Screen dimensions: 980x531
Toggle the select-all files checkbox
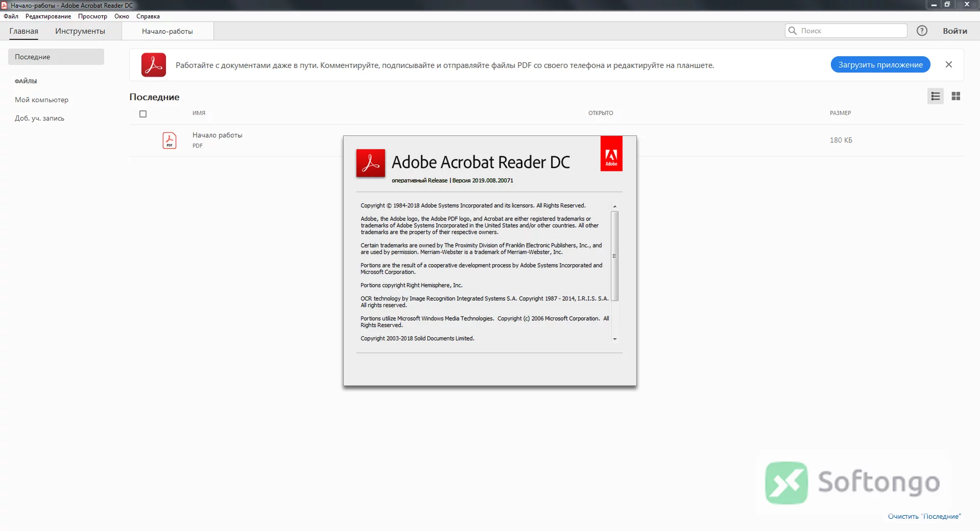coord(143,114)
